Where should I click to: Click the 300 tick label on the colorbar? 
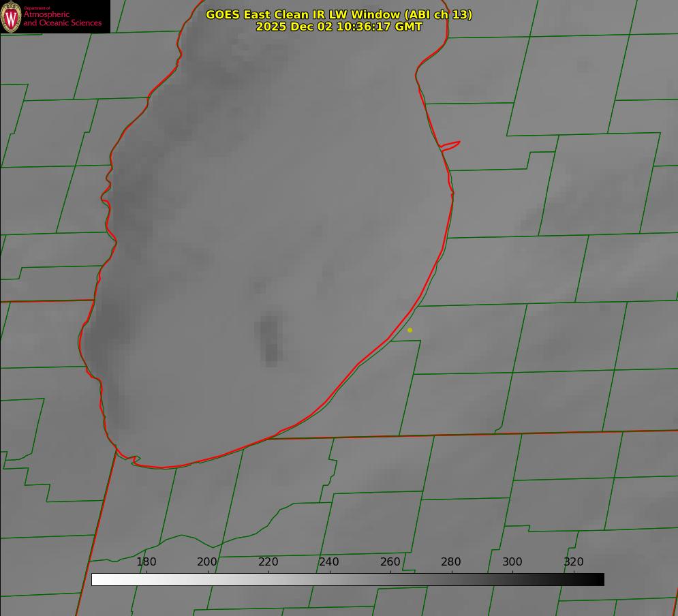512,561
